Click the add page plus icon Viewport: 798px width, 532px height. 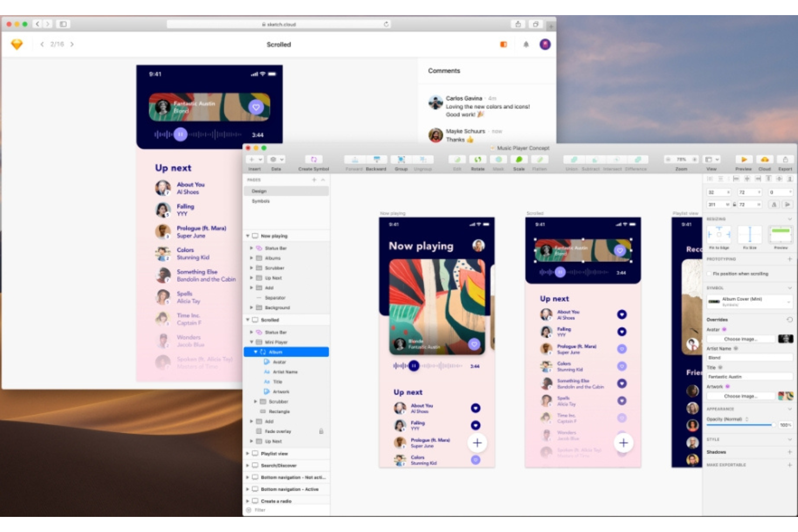(314, 179)
